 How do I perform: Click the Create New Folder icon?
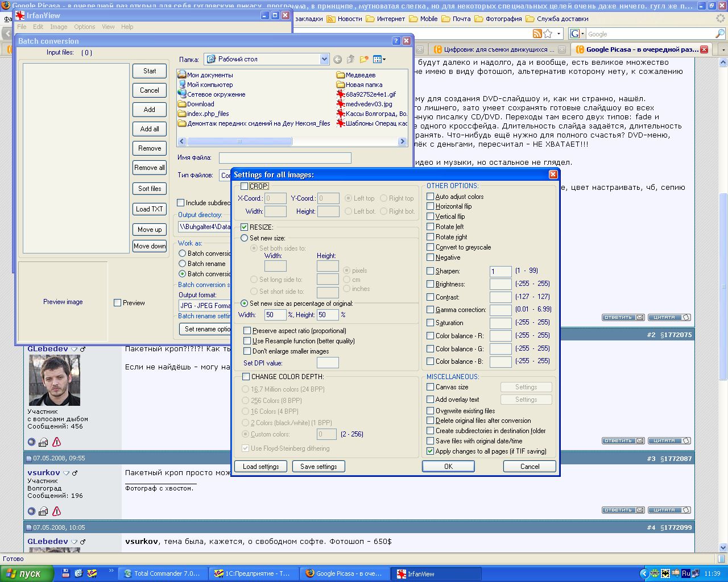pyautogui.click(x=364, y=59)
